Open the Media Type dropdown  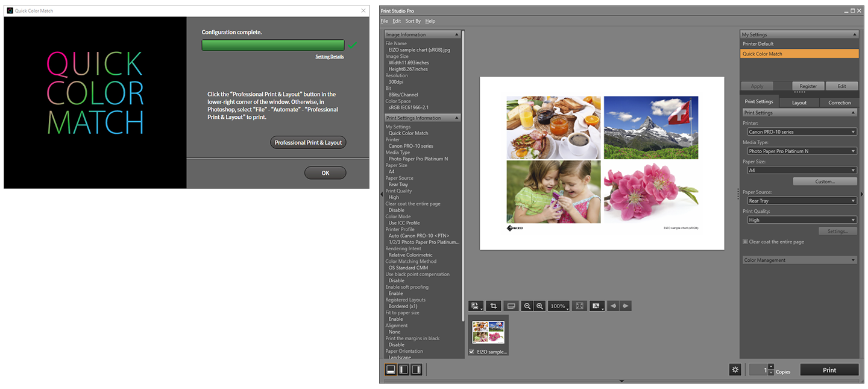pyautogui.click(x=802, y=151)
